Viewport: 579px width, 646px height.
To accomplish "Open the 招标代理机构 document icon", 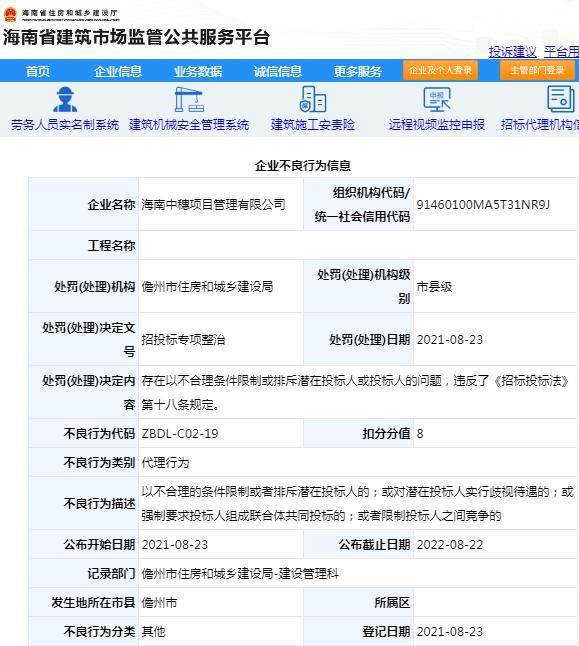I will pos(560,99).
